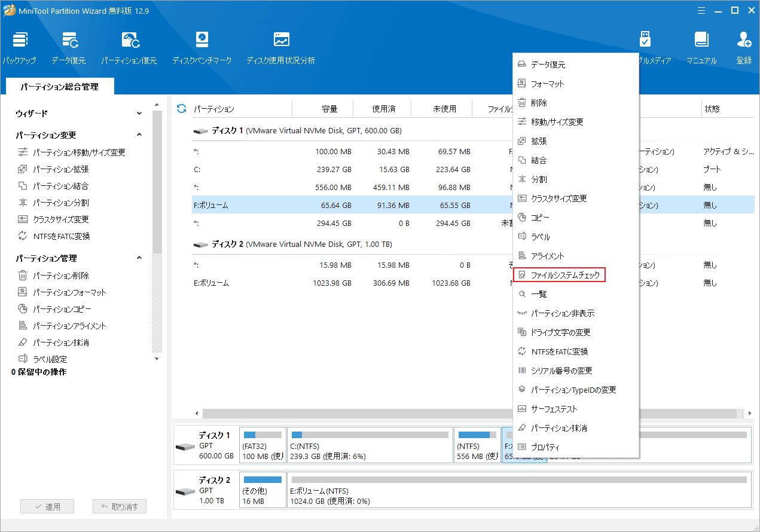Click the 取り消す undo button
Screen dimensions: 760x532
click(x=120, y=506)
